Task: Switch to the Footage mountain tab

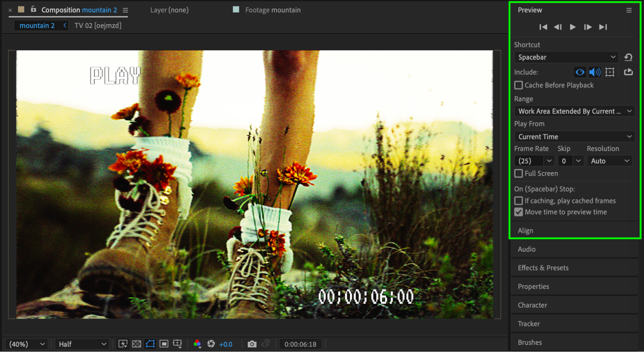Action: (273, 10)
